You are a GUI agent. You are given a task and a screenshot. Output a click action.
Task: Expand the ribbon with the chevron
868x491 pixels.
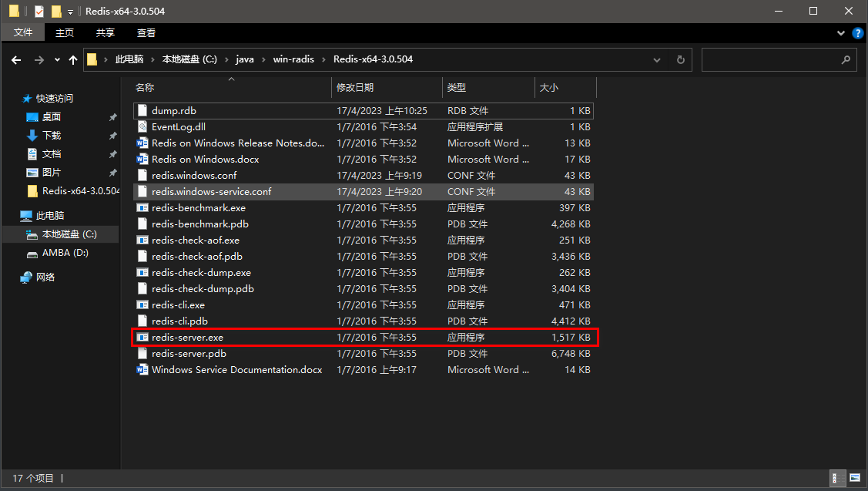[x=841, y=33]
